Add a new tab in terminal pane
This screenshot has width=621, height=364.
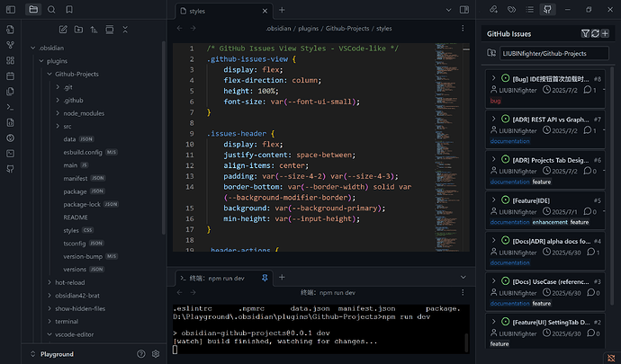[282, 277]
